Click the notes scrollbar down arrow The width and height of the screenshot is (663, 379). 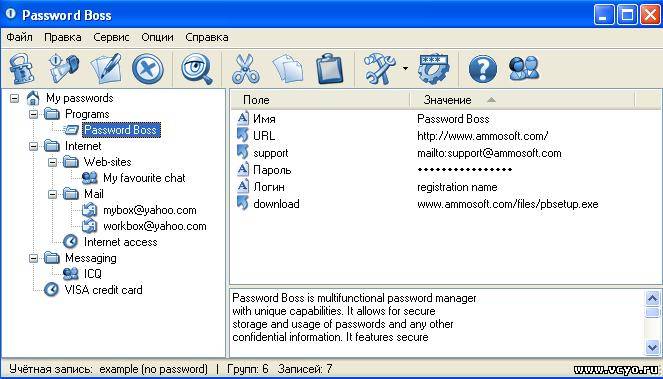pyautogui.click(x=653, y=348)
